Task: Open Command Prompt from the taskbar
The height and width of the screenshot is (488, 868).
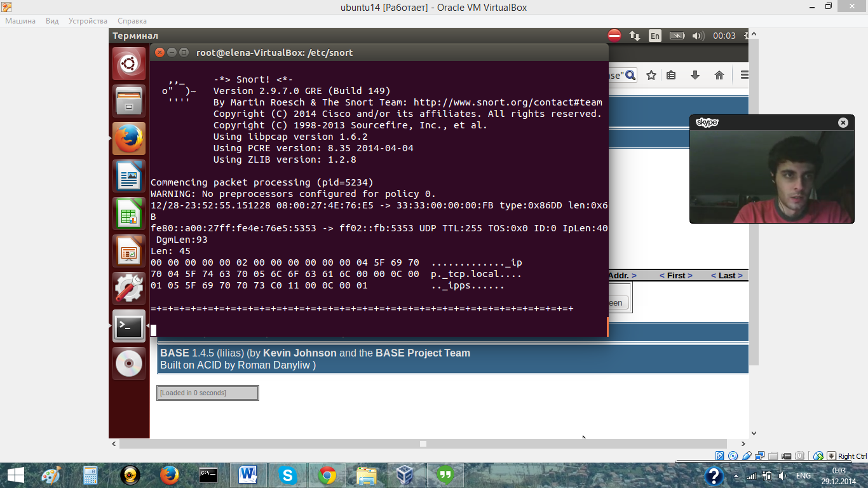Action: point(208,475)
